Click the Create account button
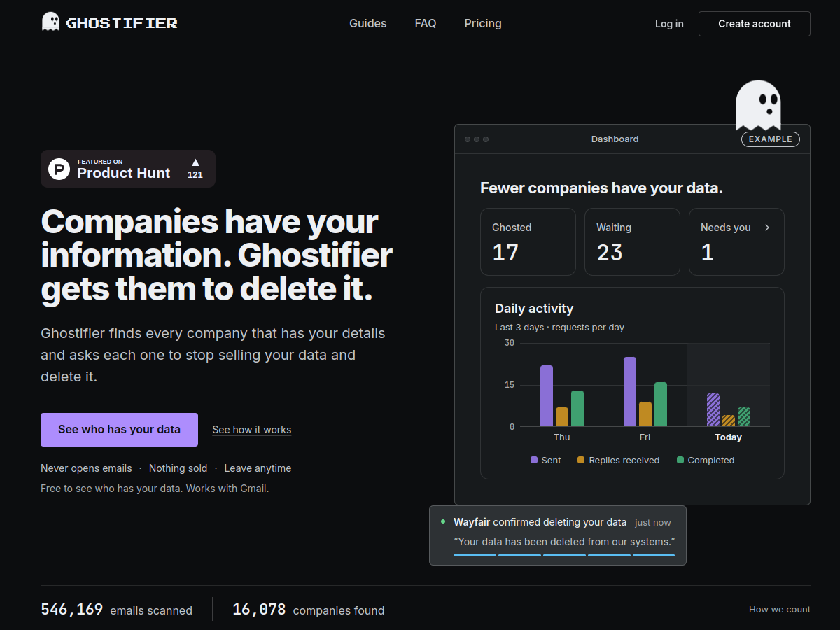The height and width of the screenshot is (630, 840). (x=755, y=24)
